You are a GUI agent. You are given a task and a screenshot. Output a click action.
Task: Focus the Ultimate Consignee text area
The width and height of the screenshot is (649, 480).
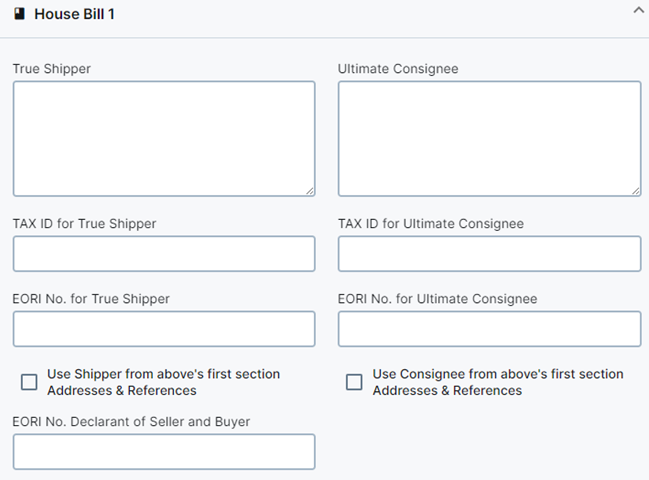point(489,138)
